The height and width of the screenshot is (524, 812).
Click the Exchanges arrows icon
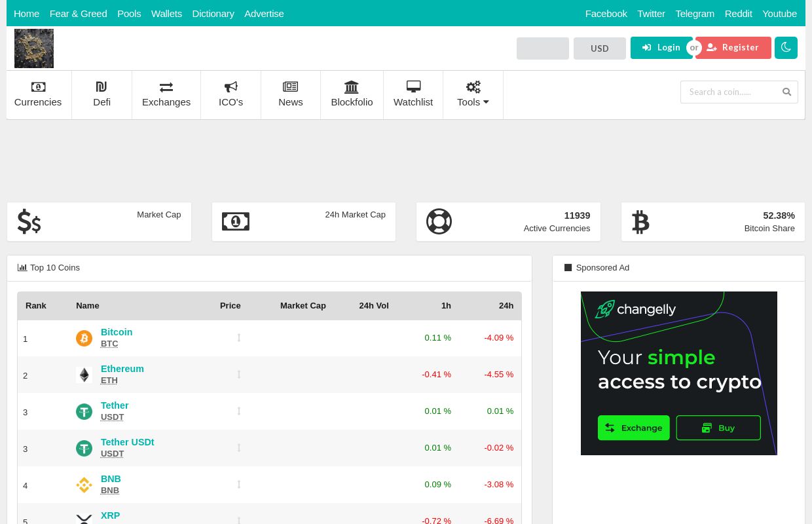(x=166, y=87)
